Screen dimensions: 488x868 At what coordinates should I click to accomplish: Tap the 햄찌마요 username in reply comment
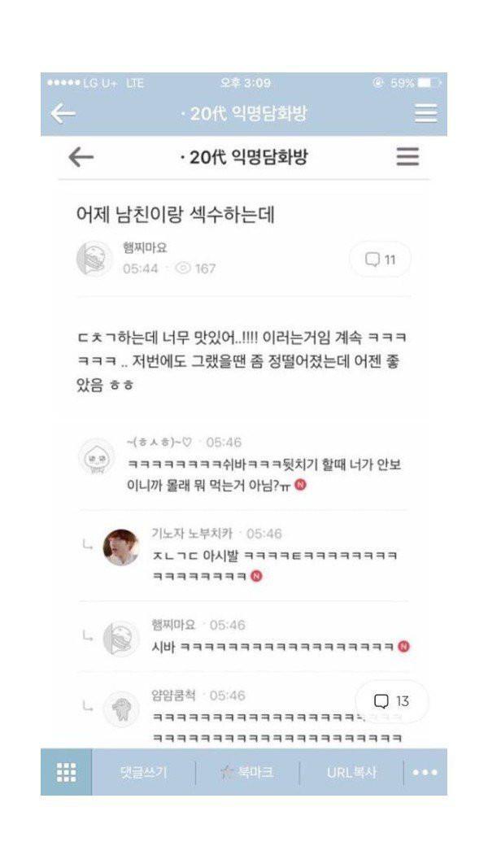point(174,625)
